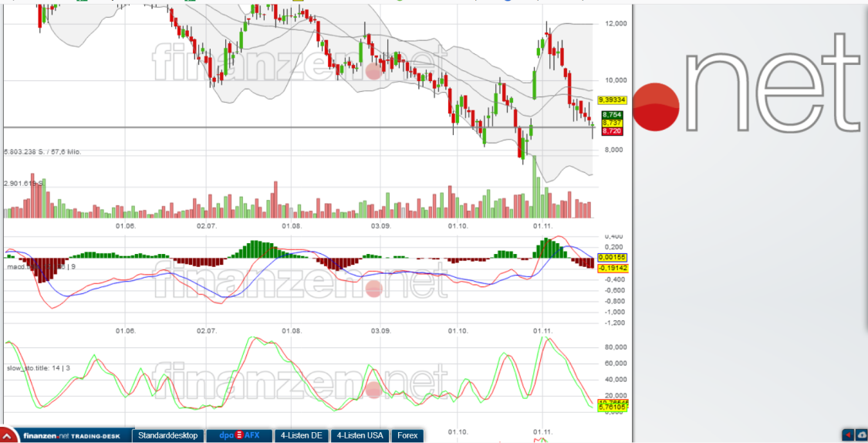Expand the red up-arrow menu button
This screenshot has width=868, height=443.
8,436
